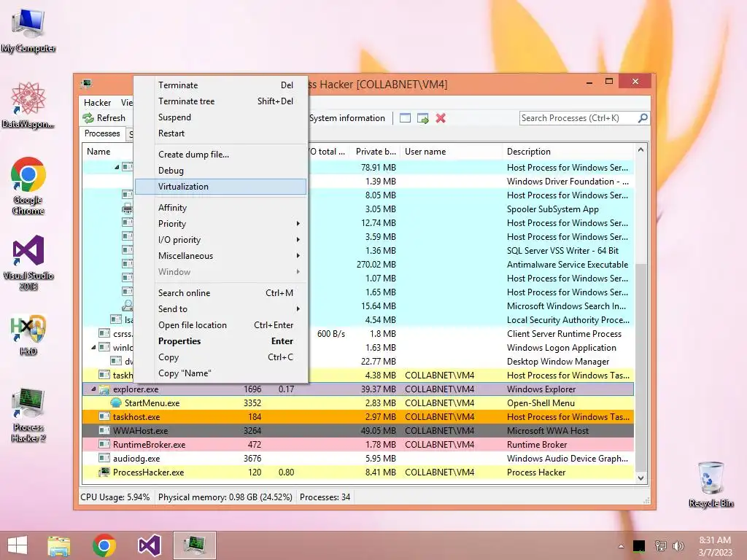Image resolution: width=747 pixels, height=560 pixels.
Task: Select Terminate tree menu entry
Action: [x=220, y=101]
